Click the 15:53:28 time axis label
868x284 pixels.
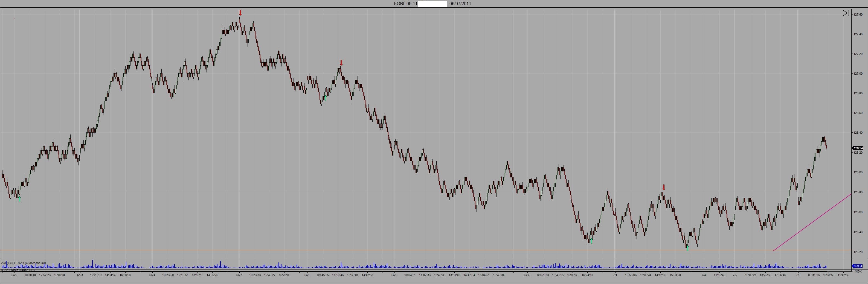pos(675,275)
